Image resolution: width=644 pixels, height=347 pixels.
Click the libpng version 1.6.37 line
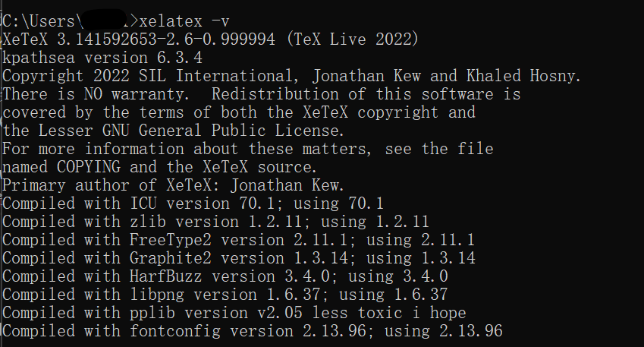click(x=225, y=295)
